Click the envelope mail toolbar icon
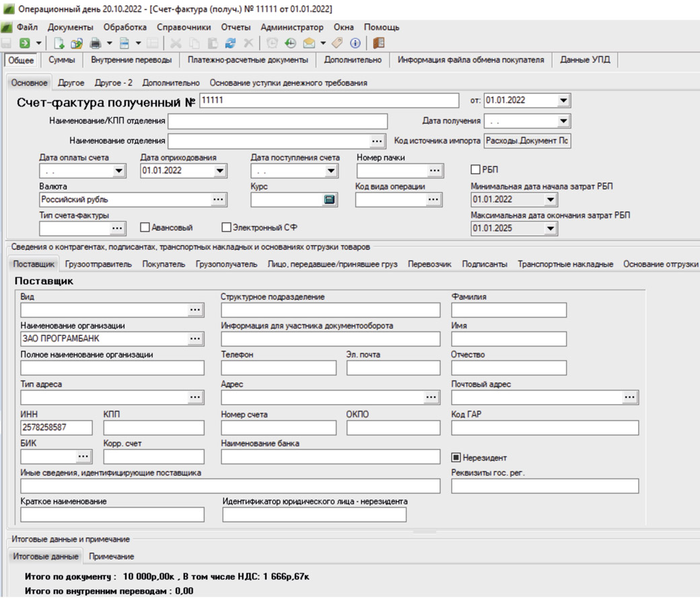 (x=309, y=43)
